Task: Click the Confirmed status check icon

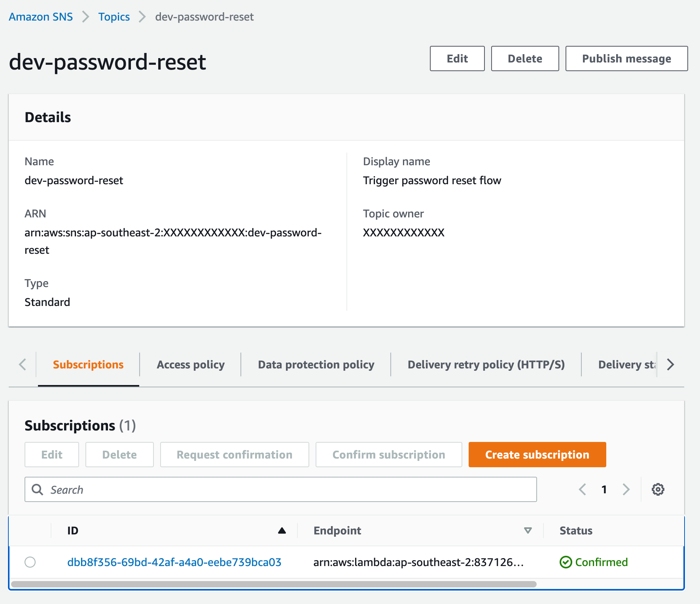Action: pyautogui.click(x=566, y=562)
